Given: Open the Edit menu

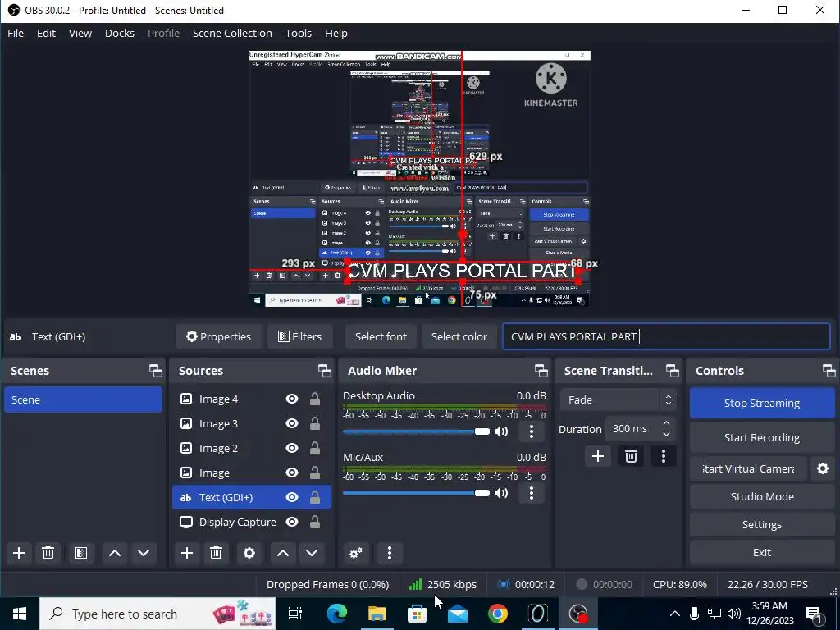Looking at the screenshot, I should click(x=46, y=33).
